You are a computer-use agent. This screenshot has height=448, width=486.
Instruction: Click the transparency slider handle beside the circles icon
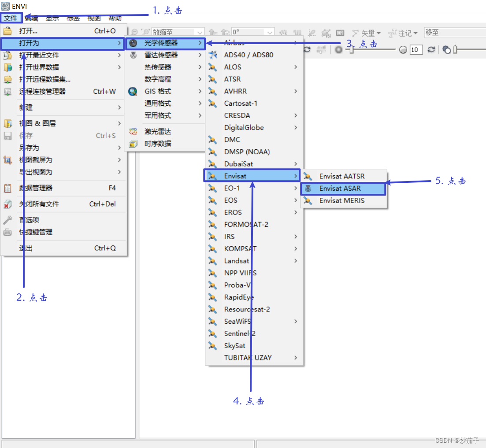pyautogui.click(x=455, y=50)
